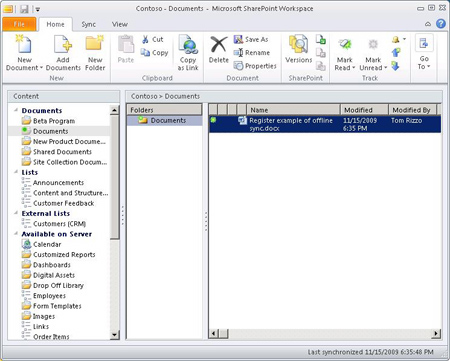Click the Save icon in title bar
Image resolution: width=450 pixels, height=361 pixels.
coord(24,9)
